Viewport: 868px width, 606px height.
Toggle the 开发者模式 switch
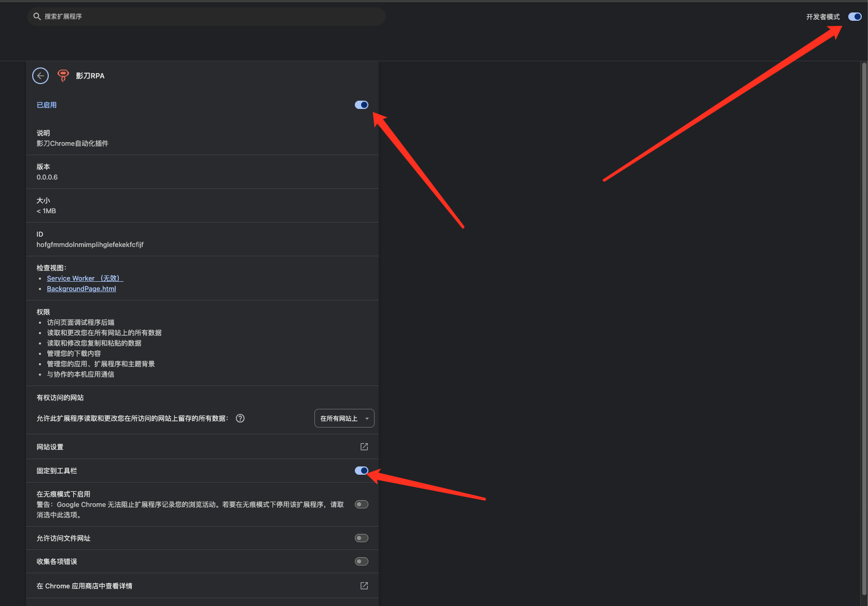pos(855,17)
